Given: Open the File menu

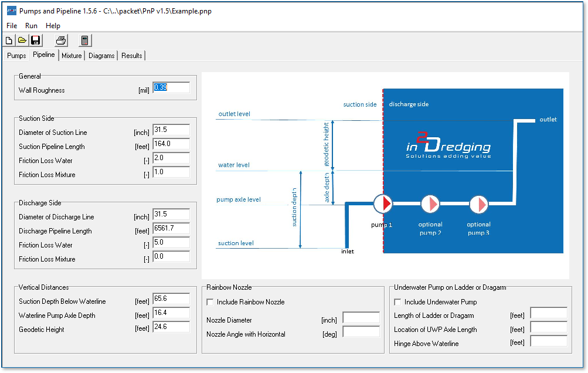Looking at the screenshot, I should [12, 26].
